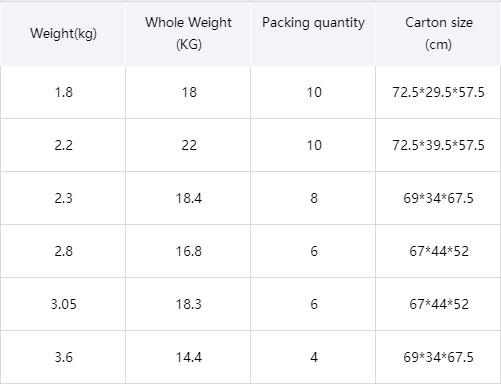The image size is (501, 384).
Task: Click packing quantity 4 cell
Action: 313,357
